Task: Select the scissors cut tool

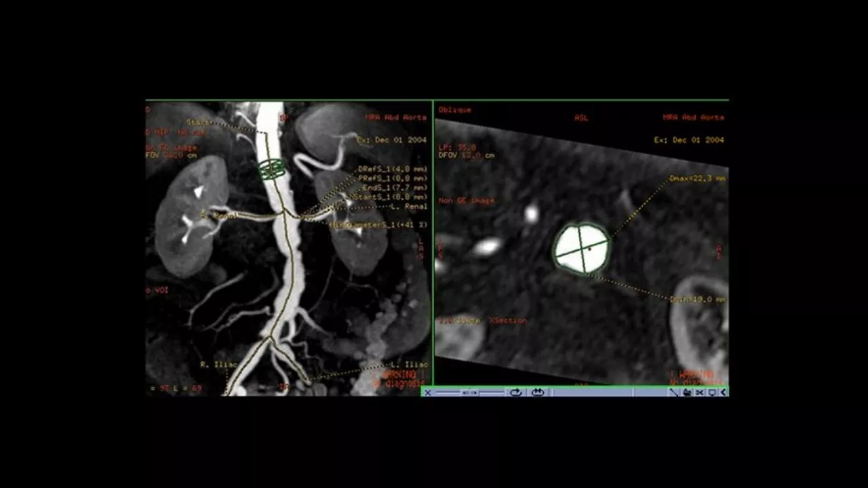Action: tap(700, 392)
